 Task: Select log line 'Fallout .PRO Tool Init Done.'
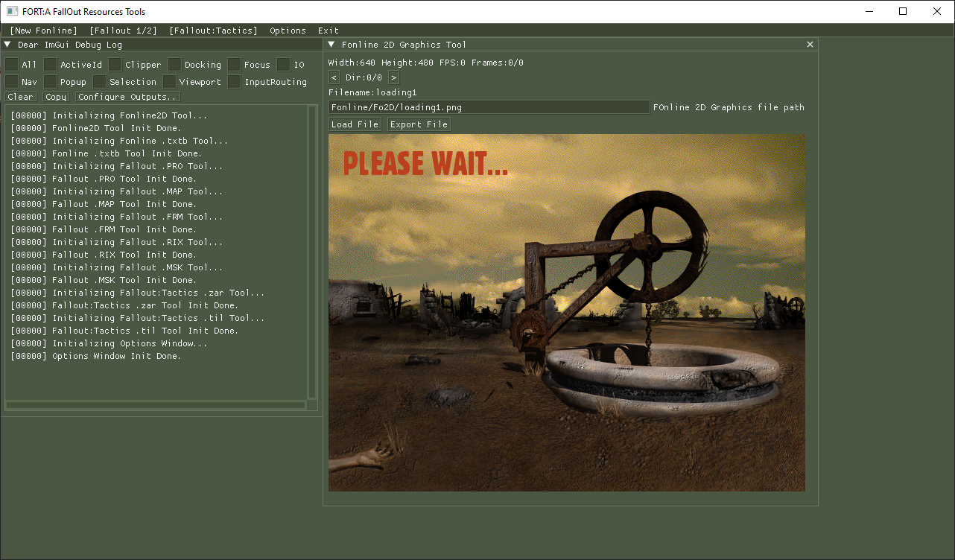coord(104,179)
